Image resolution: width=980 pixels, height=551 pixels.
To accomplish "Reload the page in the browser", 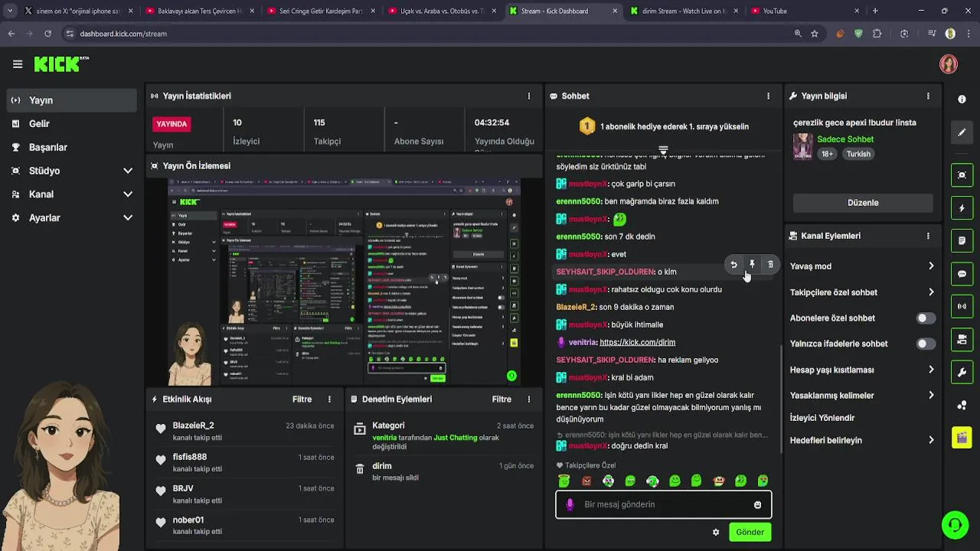I will [x=47, y=34].
